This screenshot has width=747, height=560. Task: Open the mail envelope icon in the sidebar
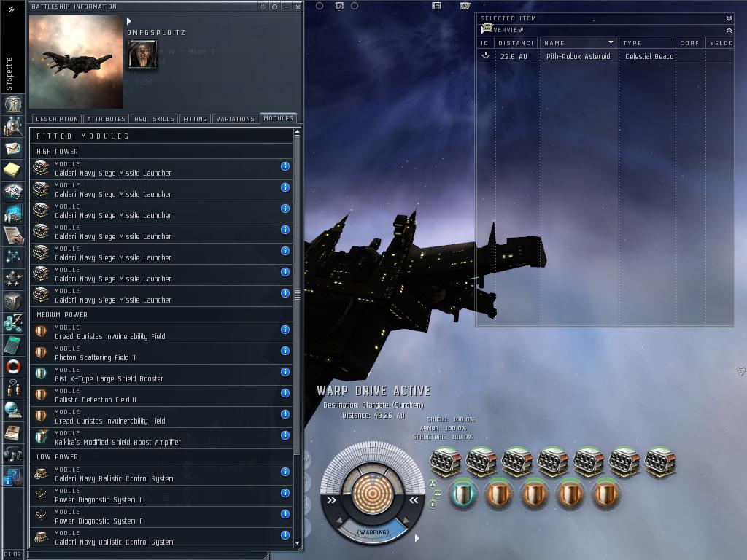coord(13,148)
